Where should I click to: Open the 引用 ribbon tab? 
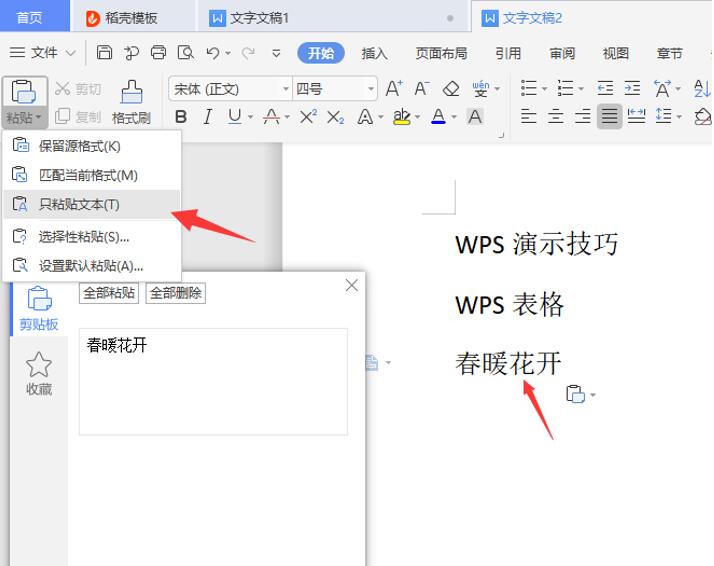point(508,53)
